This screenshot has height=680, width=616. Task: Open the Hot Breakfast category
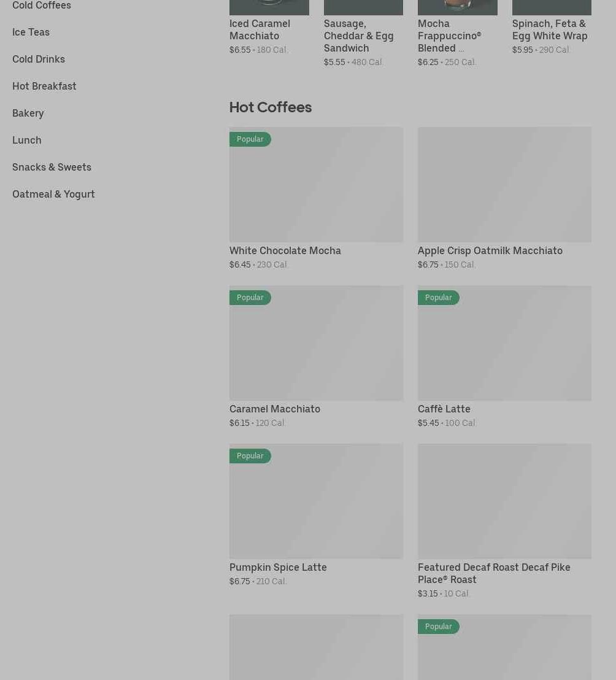44,86
